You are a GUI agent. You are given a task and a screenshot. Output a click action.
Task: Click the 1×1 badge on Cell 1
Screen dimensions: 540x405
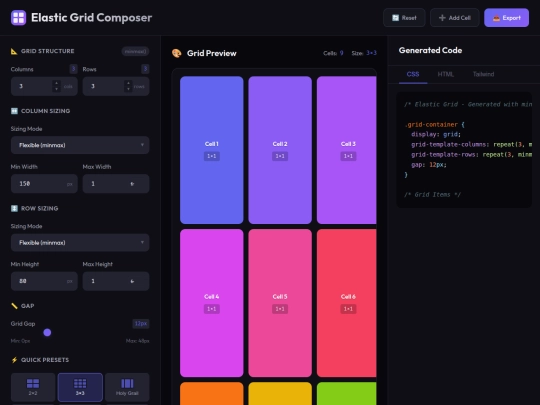pyautogui.click(x=211, y=156)
